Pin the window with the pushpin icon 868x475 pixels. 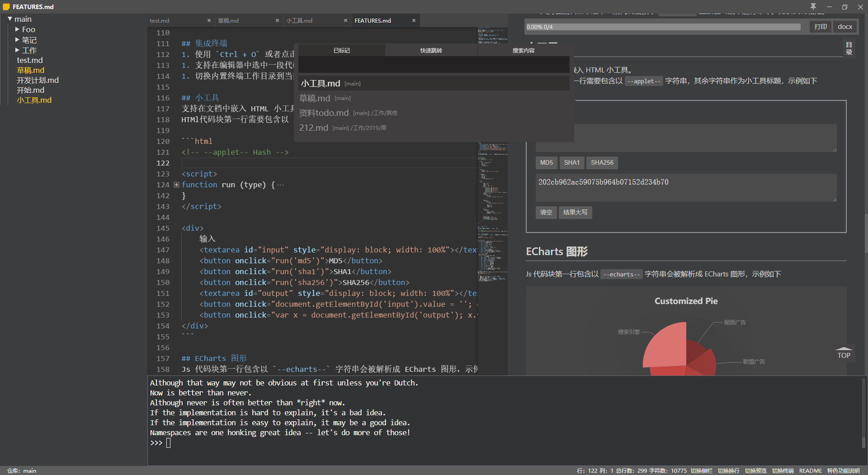tap(813, 7)
